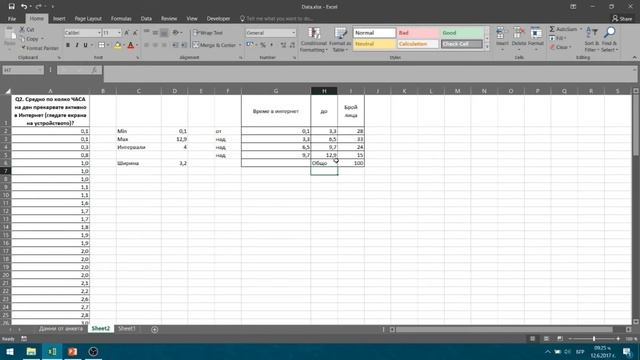Open Sort & Filter menu
This screenshot has width=640, height=360.
pos(591,40)
